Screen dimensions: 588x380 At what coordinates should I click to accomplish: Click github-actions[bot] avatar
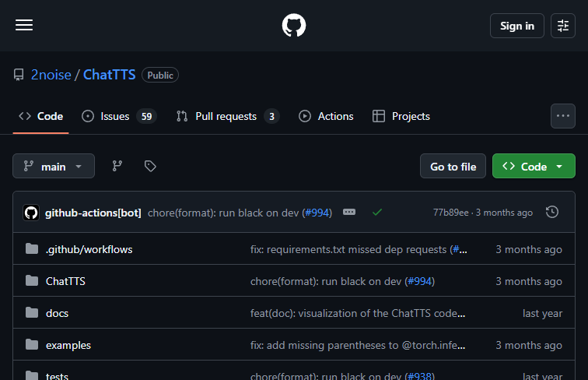(31, 213)
